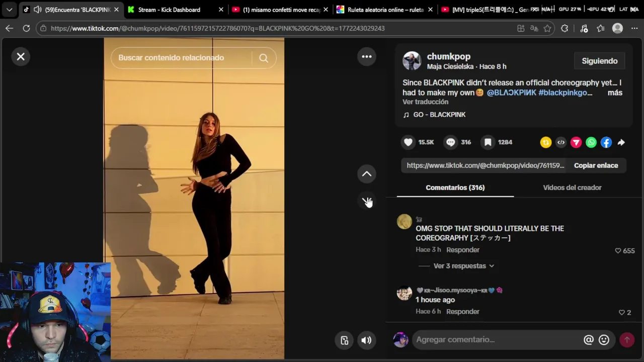Open browser favorites star-list icon
This screenshot has width=644, height=362.
601,28
